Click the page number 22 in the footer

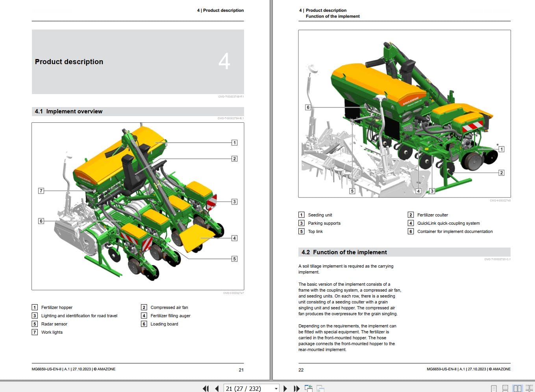pos(301,370)
